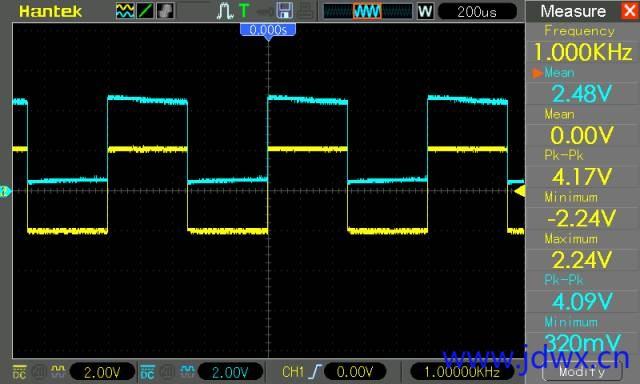
Task: Click the floppy disk save icon
Action: coord(284,11)
